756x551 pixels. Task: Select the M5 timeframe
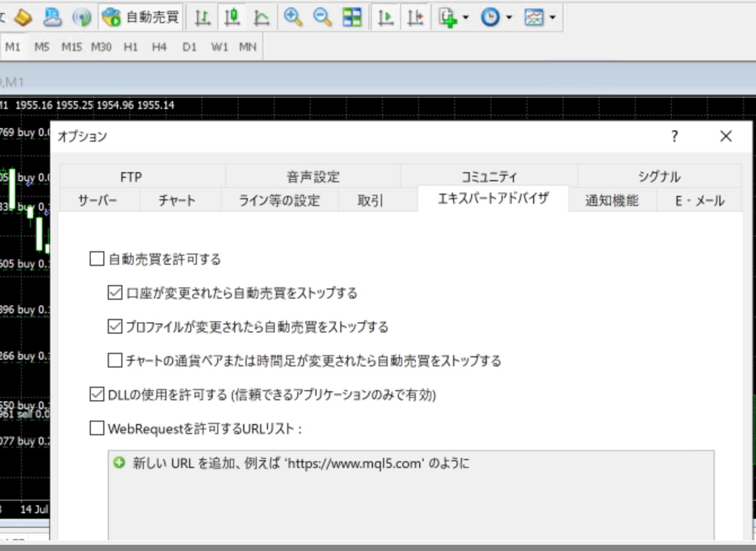[x=42, y=47]
